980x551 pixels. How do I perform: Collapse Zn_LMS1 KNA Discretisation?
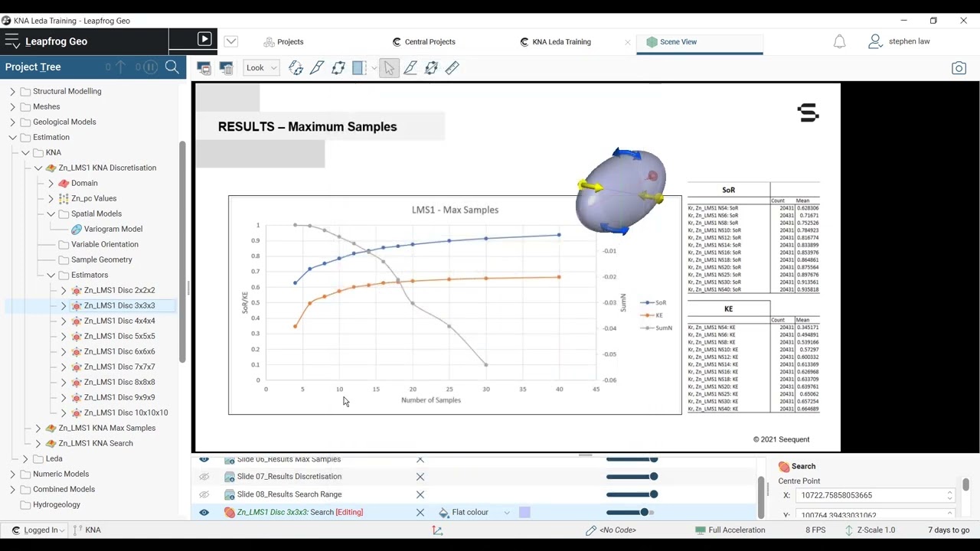tap(38, 168)
